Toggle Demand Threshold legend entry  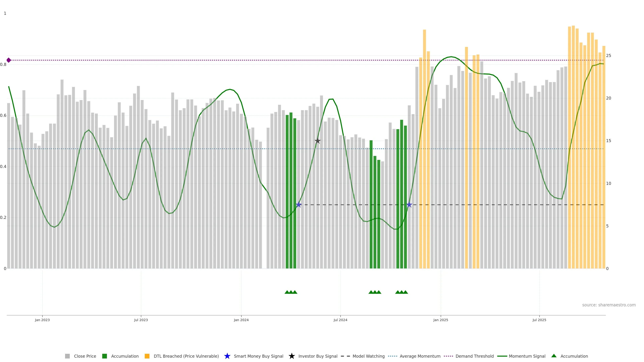click(x=474, y=356)
